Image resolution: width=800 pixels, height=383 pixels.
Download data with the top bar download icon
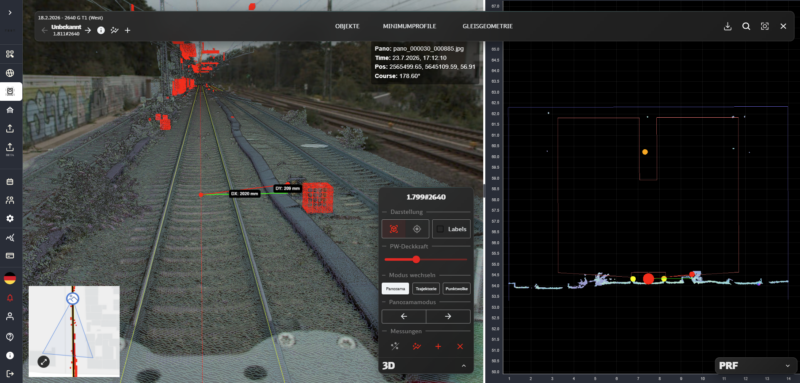[x=728, y=27]
